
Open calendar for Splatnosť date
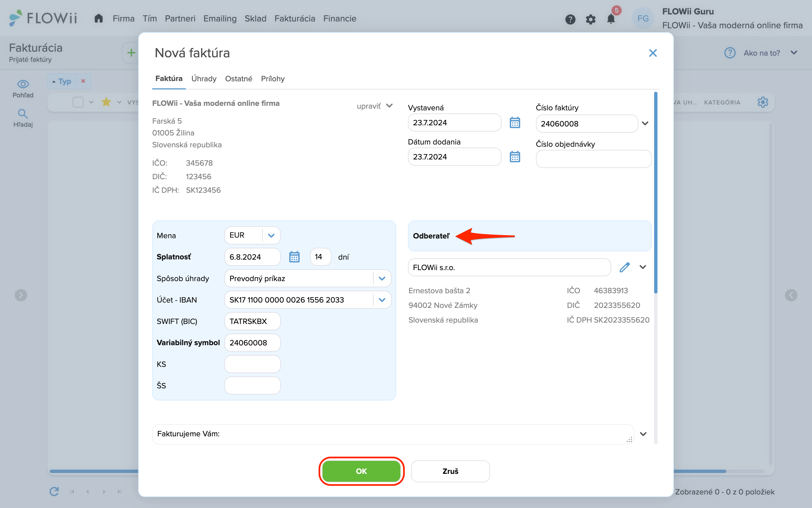coord(294,257)
